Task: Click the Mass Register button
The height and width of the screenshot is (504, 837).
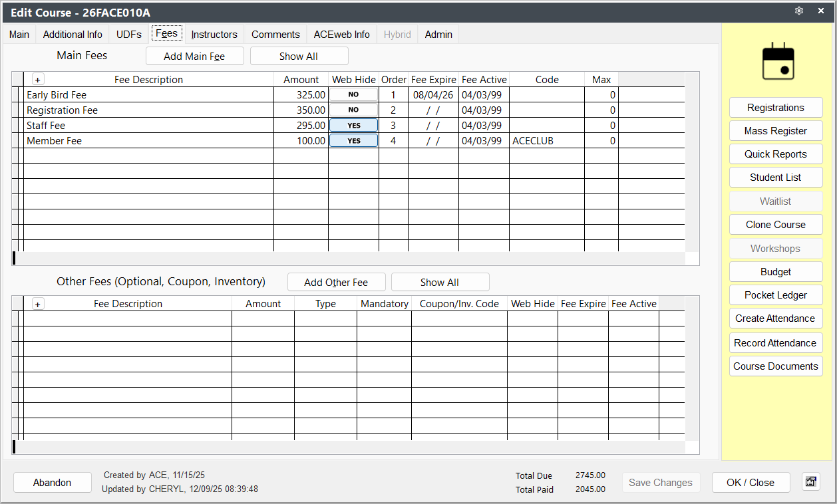Action: (776, 131)
